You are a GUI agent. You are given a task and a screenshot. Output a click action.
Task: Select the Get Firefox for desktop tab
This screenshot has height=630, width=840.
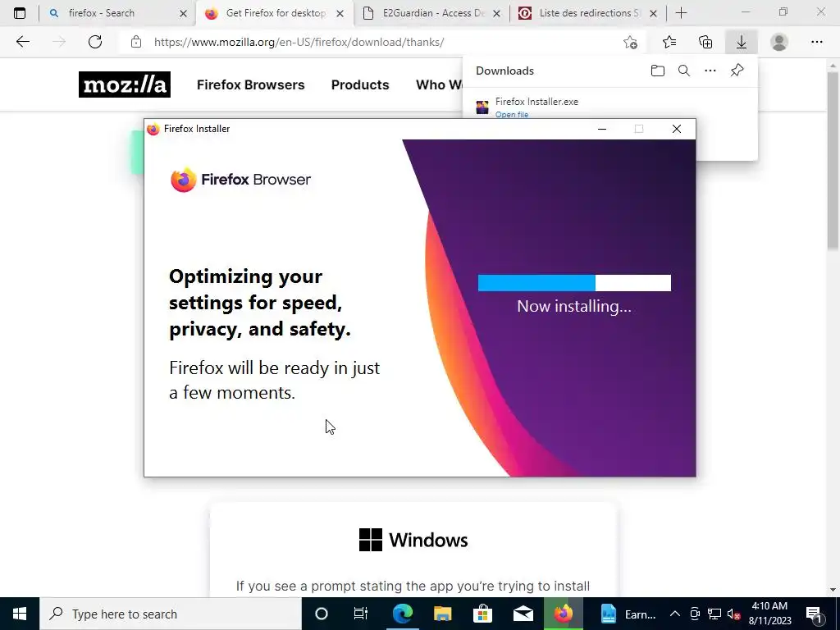(276, 13)
